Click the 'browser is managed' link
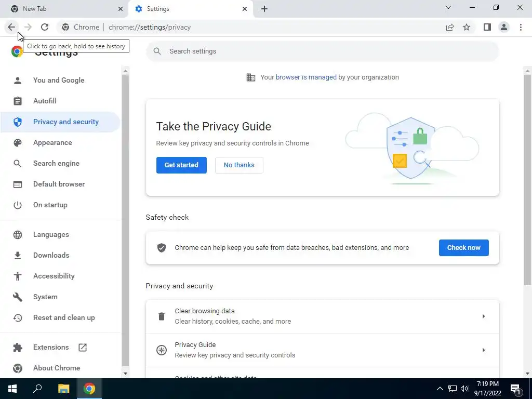Viewport: 532px width, 399px height. pos(306,77)
